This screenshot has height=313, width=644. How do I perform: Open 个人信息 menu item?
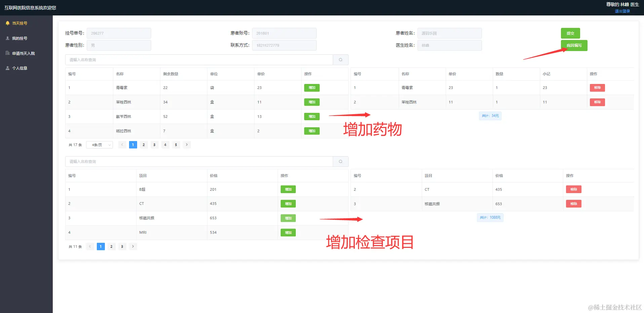pyautogui.click(x=26, y=68)
